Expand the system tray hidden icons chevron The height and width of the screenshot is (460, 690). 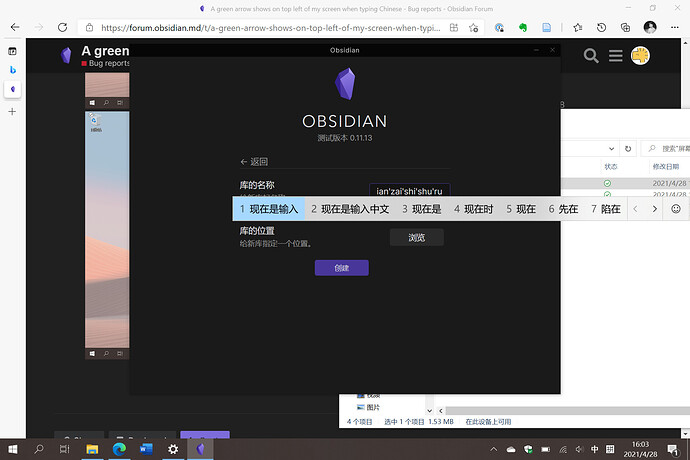pyautogui.click(x=494, y=449)
